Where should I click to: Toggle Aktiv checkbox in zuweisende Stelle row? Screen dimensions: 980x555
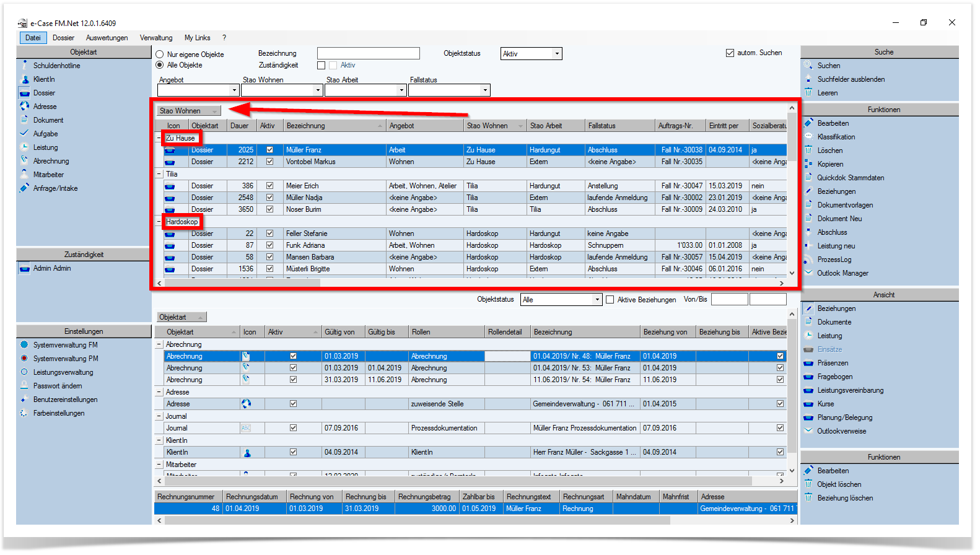click(293, 404)
